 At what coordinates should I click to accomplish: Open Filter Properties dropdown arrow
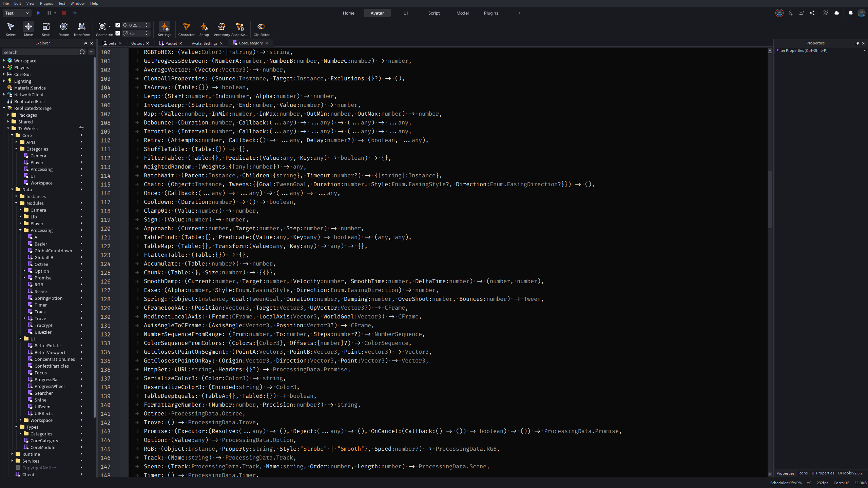tap(864, 51)
